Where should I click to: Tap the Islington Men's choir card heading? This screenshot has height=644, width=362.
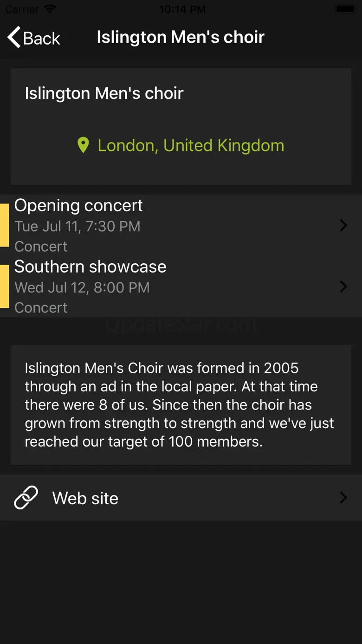point(104,93)
